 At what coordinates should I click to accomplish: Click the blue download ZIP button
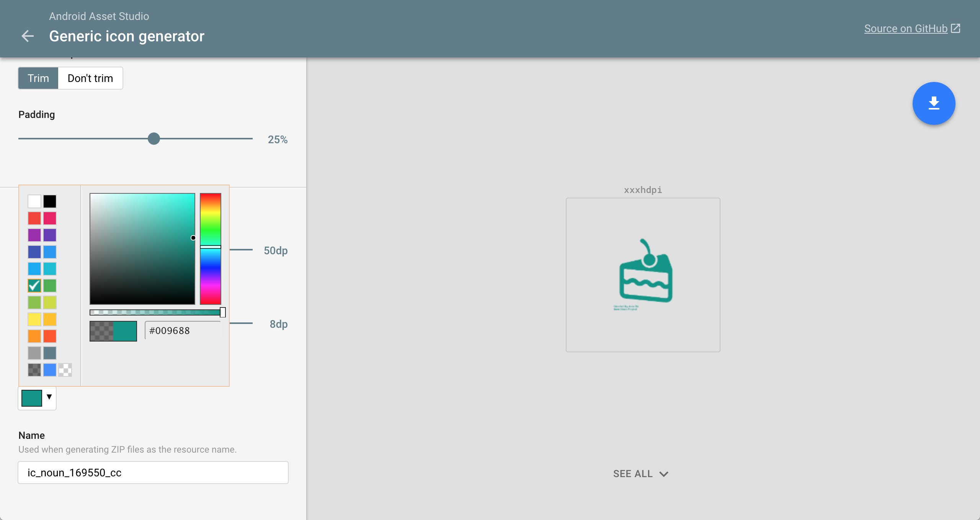934,103
